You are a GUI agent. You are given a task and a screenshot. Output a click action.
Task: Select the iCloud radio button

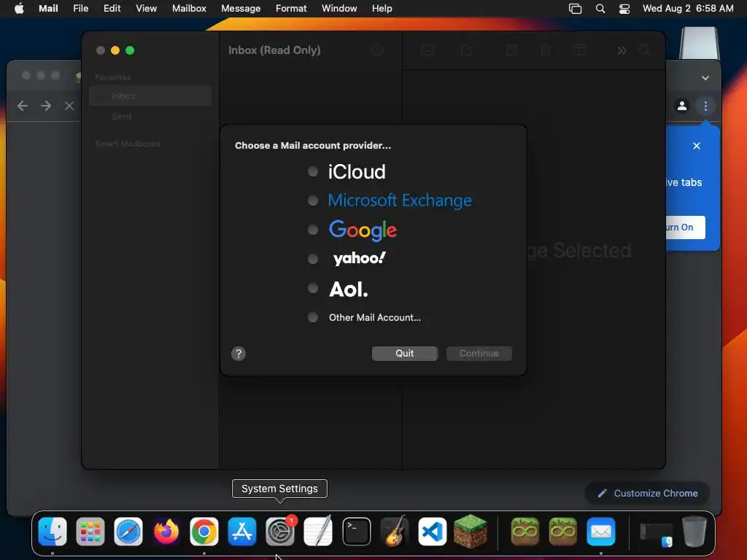313,171
